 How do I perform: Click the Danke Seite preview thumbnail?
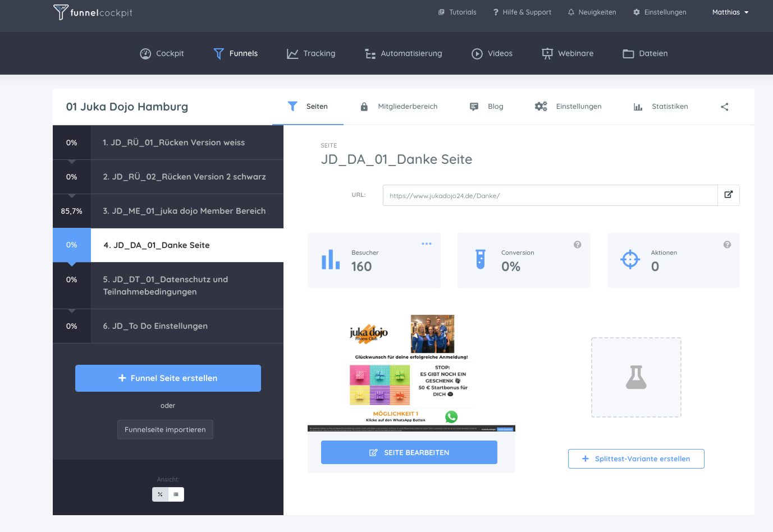[411, 373]
